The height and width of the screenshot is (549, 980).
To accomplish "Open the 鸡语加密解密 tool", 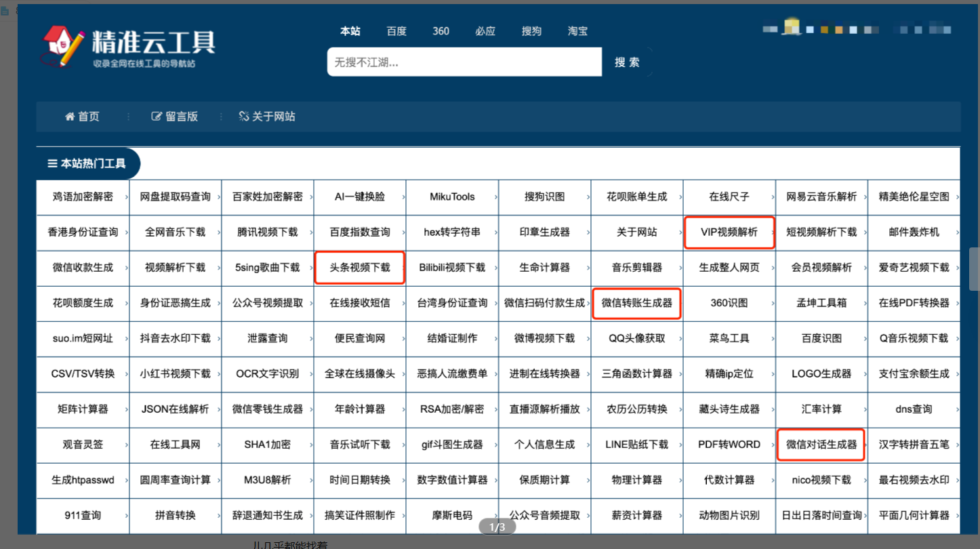I will pyautogui.click(x=83, y=197).
